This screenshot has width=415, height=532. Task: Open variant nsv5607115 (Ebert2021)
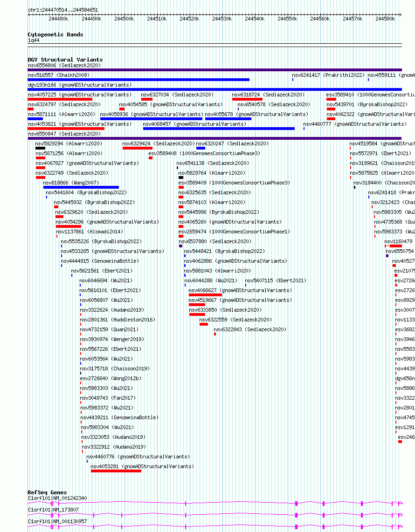pos(276,280)
